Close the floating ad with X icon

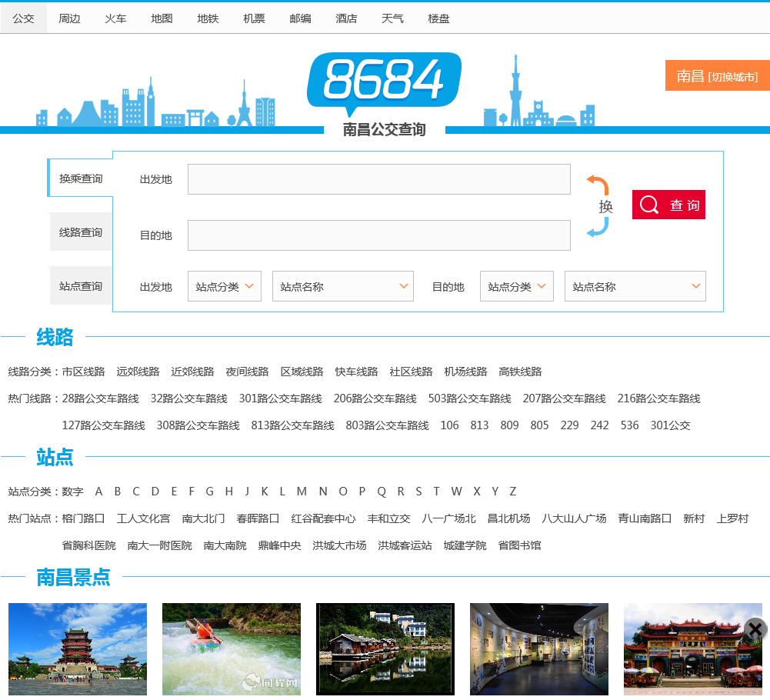click(755, 628)
